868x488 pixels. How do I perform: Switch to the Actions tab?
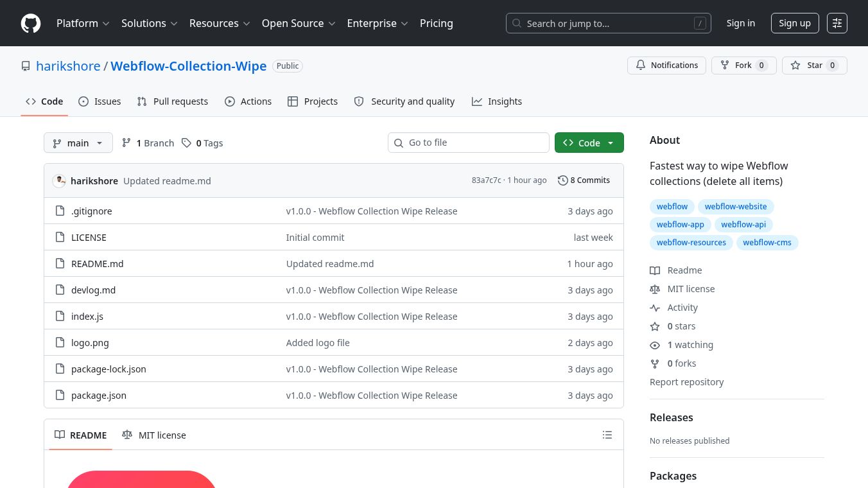click(248, 101)
